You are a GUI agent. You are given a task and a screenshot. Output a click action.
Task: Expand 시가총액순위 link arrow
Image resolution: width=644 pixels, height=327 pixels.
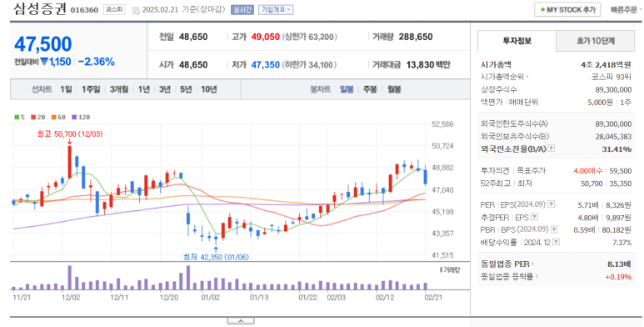pos(527,77)
